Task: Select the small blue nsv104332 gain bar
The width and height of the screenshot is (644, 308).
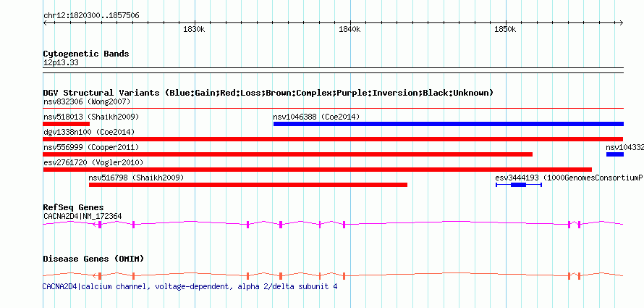Action: [x=615, y=154]
